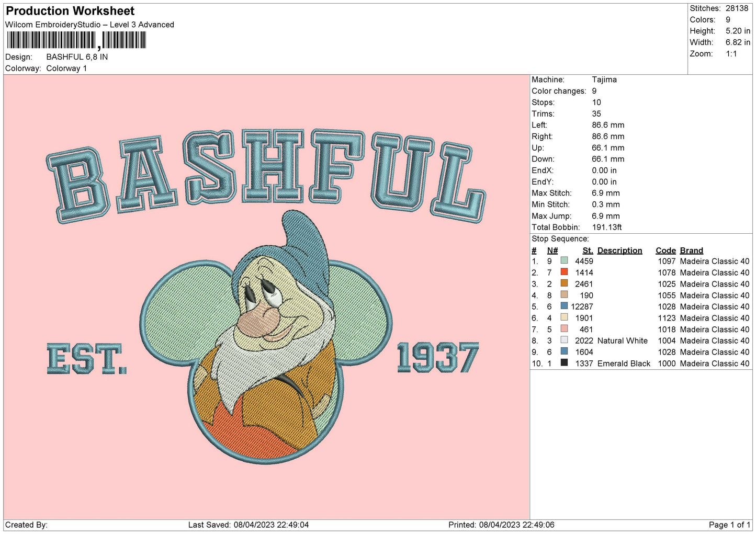Click the Page 1 of 1 indicator
Screen dimensions: 756x534
[729, 525]
